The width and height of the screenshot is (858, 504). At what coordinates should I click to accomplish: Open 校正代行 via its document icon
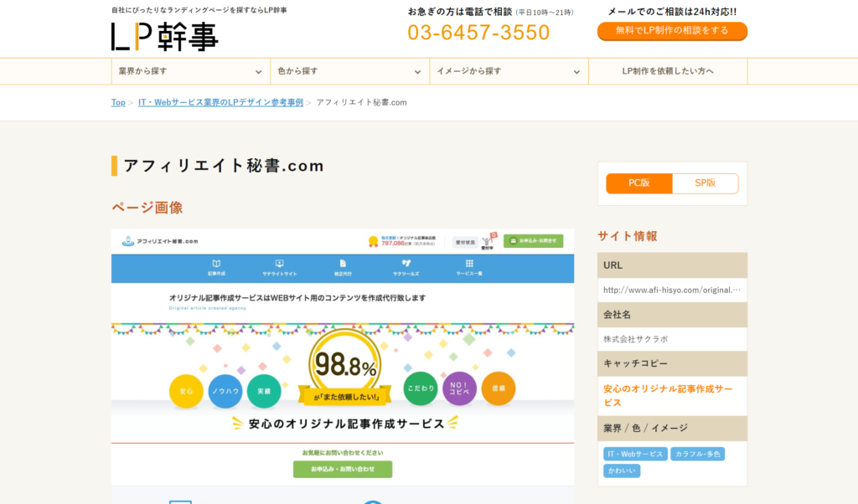coord(343,261)
